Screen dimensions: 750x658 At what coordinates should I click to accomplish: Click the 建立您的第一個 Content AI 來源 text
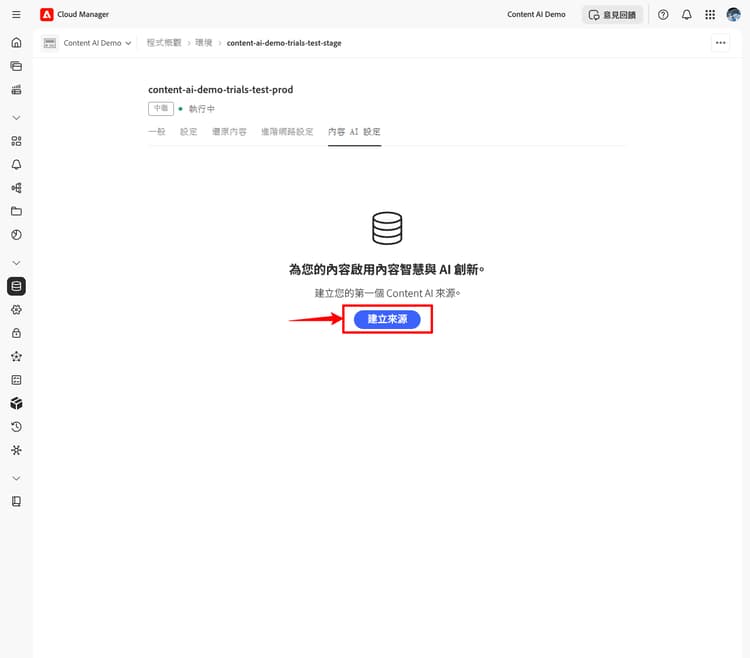387,293
